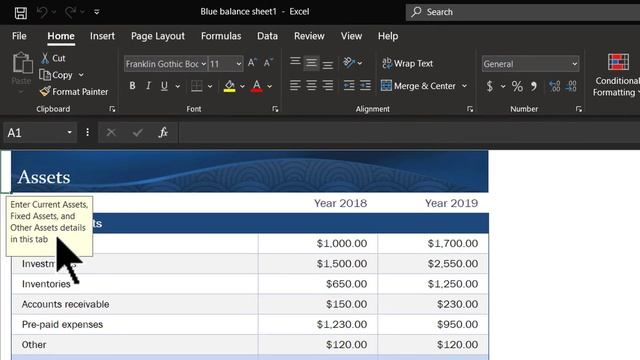
Task: Click the Search box
Action: pyautogui.click(x=523, y=12)
